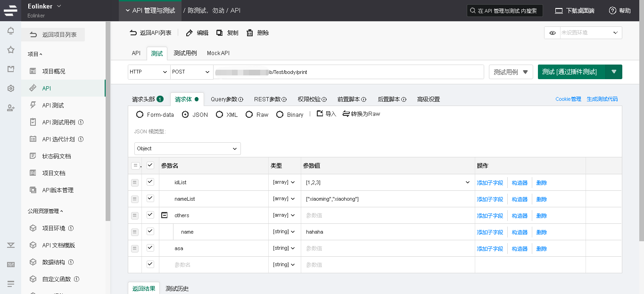Select the Form-data radio button

pyautogui.click(x=140, y=114)
